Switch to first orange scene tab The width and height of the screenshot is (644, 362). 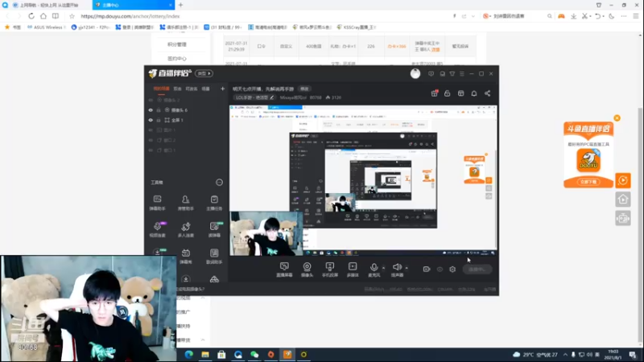click(161, 88)
